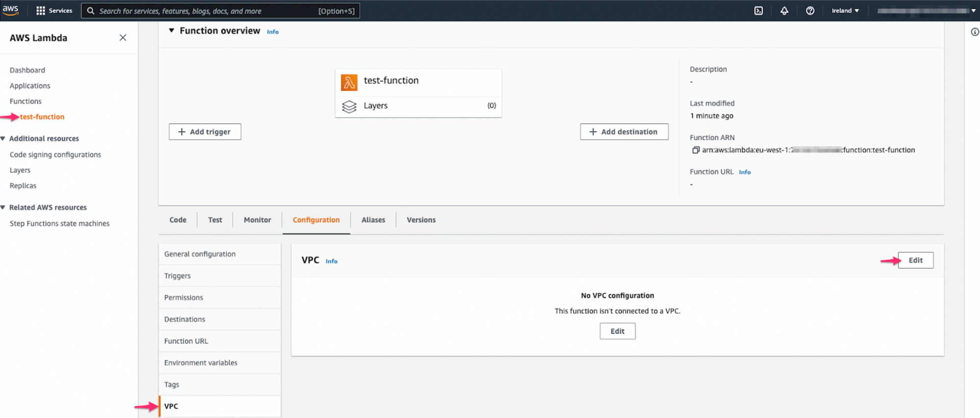Click the AWS logo home icon
This screenshot has width=980, height=418.
click(10, 10)
